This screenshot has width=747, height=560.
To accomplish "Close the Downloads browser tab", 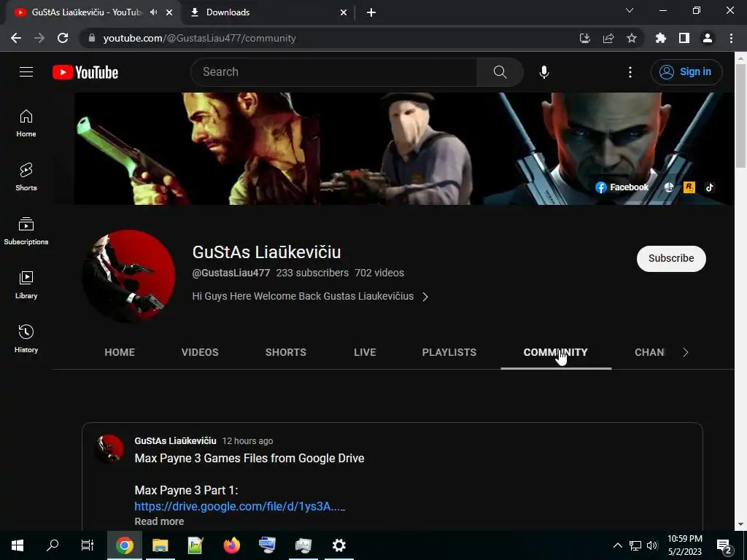I will (x=344, y=12).
